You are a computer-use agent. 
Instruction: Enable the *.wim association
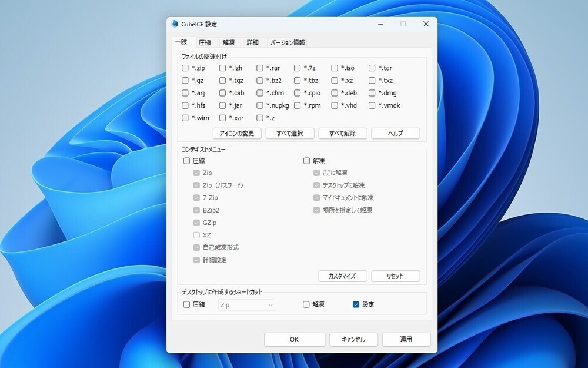tap(185, 118)
